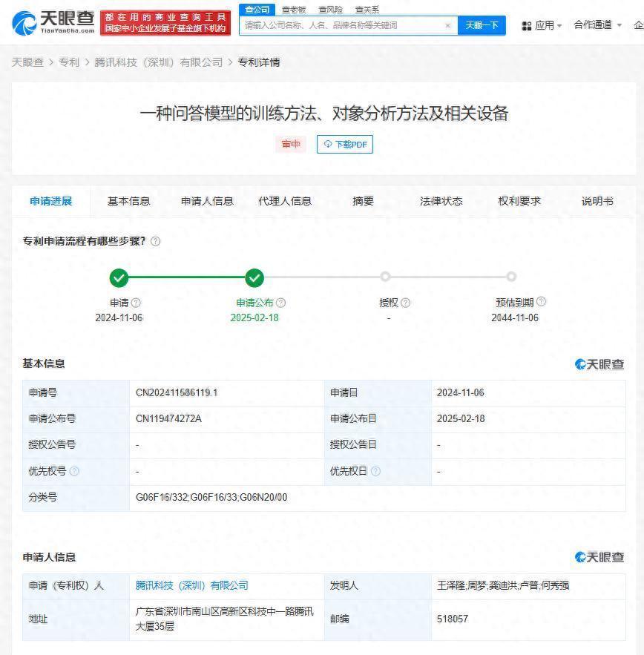Click the 下载PDF button
This screenshot has height=655, width=644.
click(x=345, y=144)
